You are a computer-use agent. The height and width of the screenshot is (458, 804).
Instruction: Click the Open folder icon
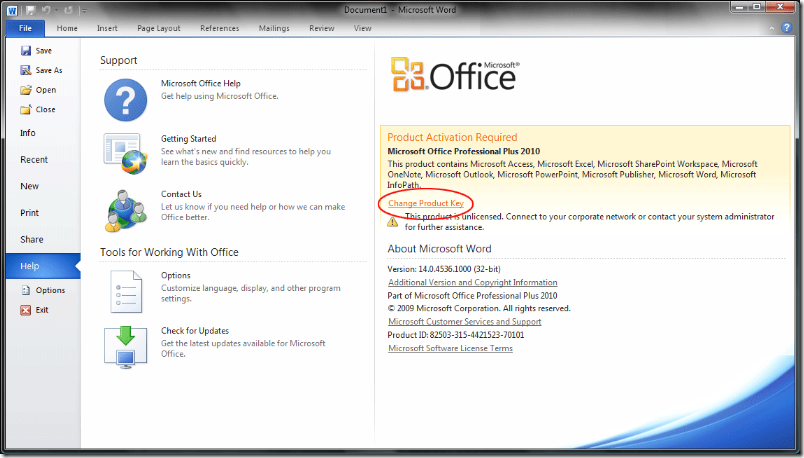(26, 90)
